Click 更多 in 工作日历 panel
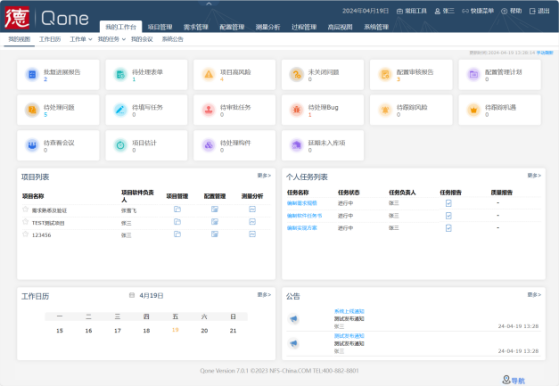This screenshot has height=386, width=559. click(x=264, y=295)
